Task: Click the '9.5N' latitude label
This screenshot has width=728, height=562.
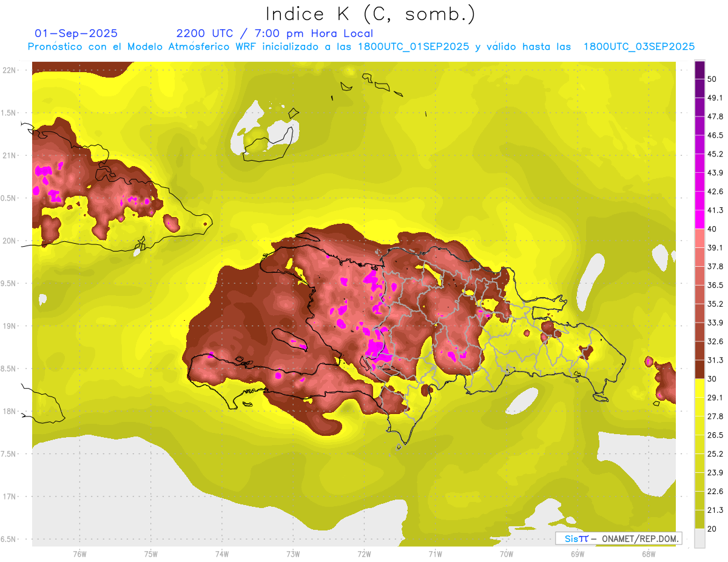Action: (9, 283)
